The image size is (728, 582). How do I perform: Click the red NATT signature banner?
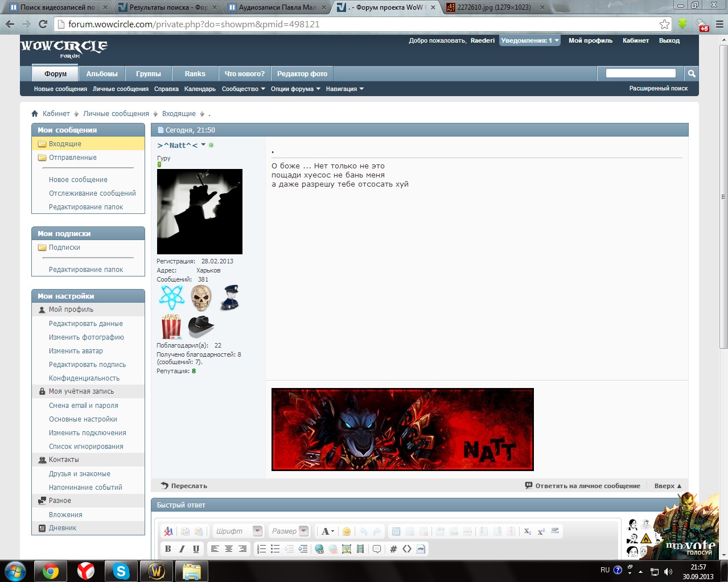(x=402, y=430)
